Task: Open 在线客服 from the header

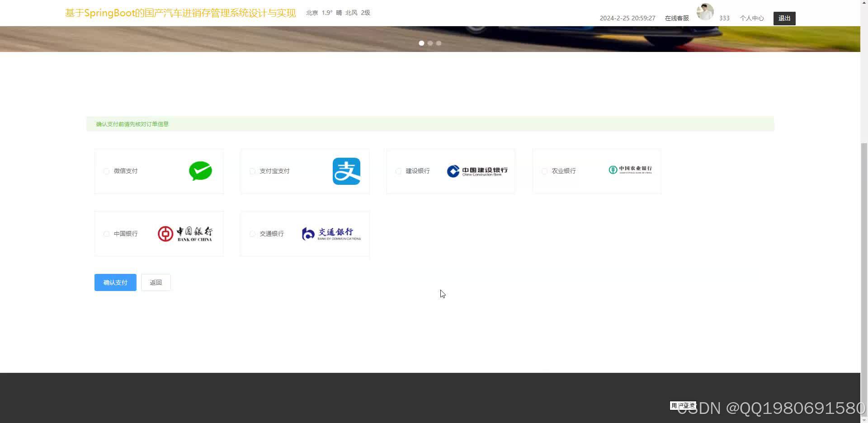Action: pos(677,18)
